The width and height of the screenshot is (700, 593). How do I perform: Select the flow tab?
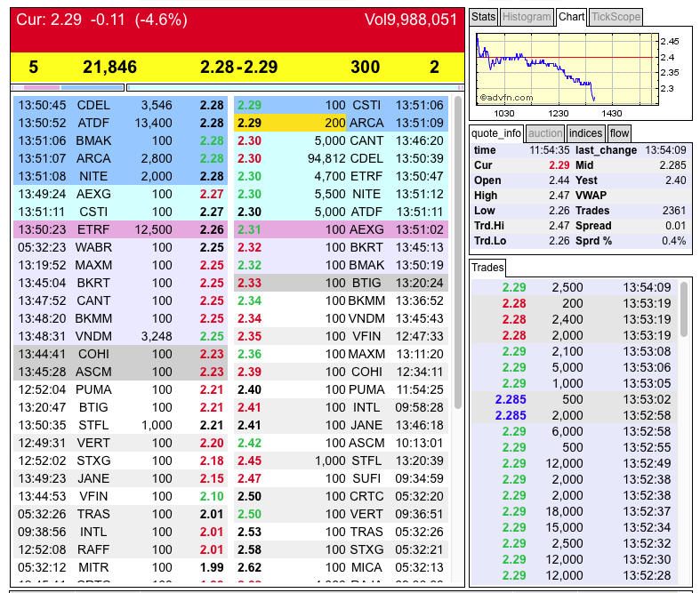click(x=619, y=133)
